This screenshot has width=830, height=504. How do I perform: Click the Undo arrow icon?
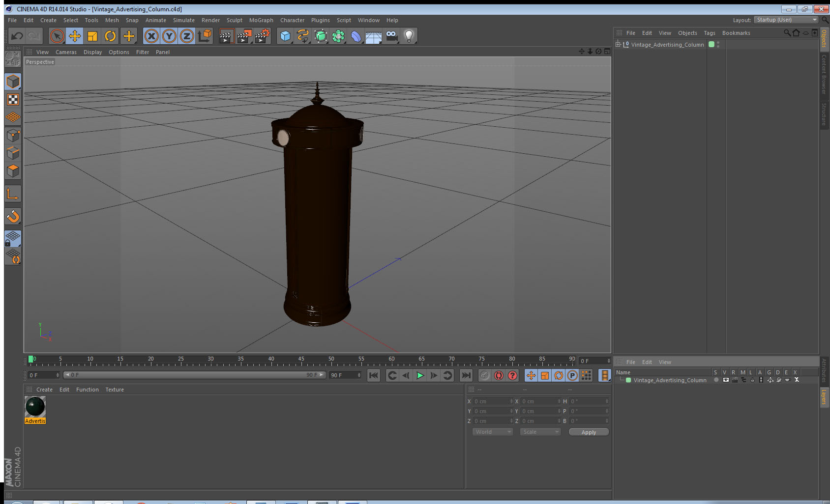point(17,36)
